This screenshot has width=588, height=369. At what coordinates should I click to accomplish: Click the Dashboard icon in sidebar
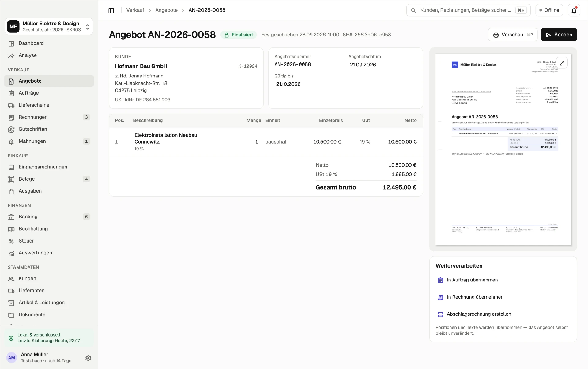click(11, 43)
